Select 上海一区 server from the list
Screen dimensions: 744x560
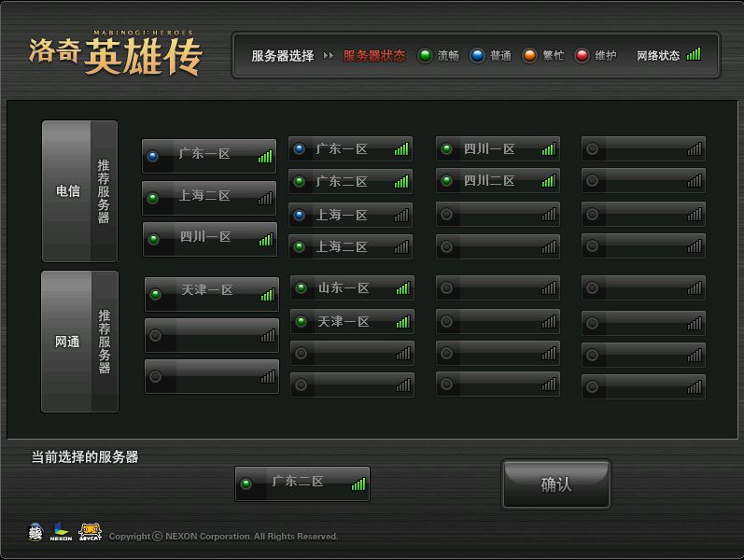point(350,215)
